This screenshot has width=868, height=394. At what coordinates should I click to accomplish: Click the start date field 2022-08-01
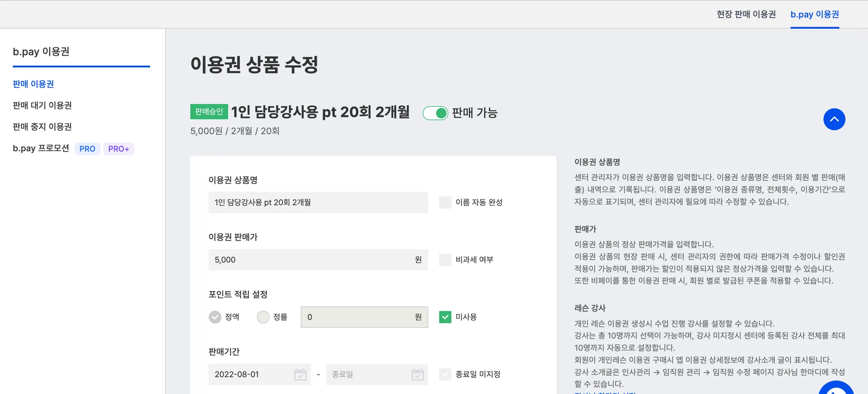[x=259, y=374]
